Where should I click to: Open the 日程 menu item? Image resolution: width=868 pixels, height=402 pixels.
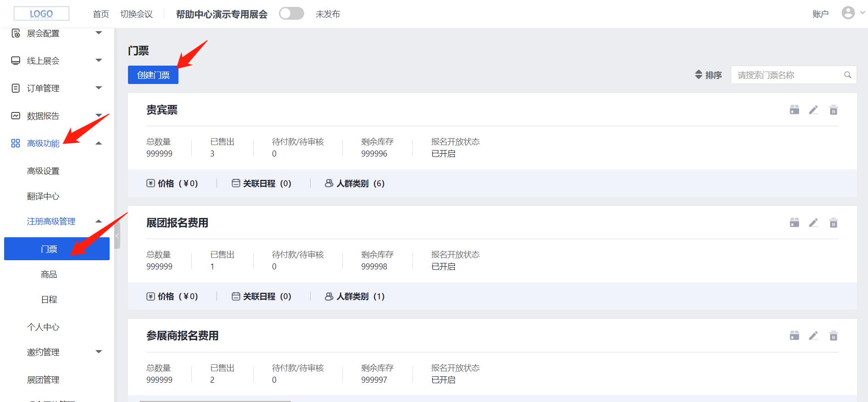tap(49, 300)
